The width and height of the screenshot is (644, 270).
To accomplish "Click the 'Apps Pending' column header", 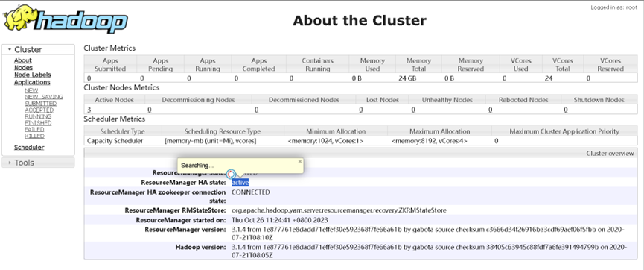I will tap(160, 65).
